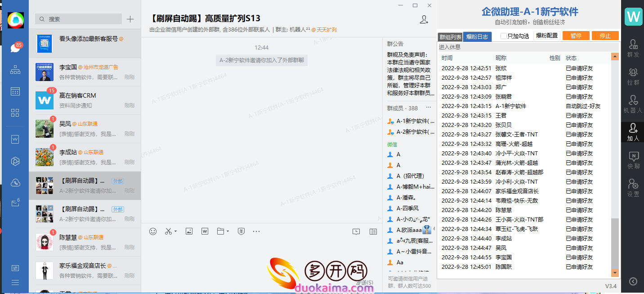The width and height of the screenshot is (644, 294).
Task: Open the emoji picker in chat toolbar
Action: pyautogui.click(x=153, y=231)
